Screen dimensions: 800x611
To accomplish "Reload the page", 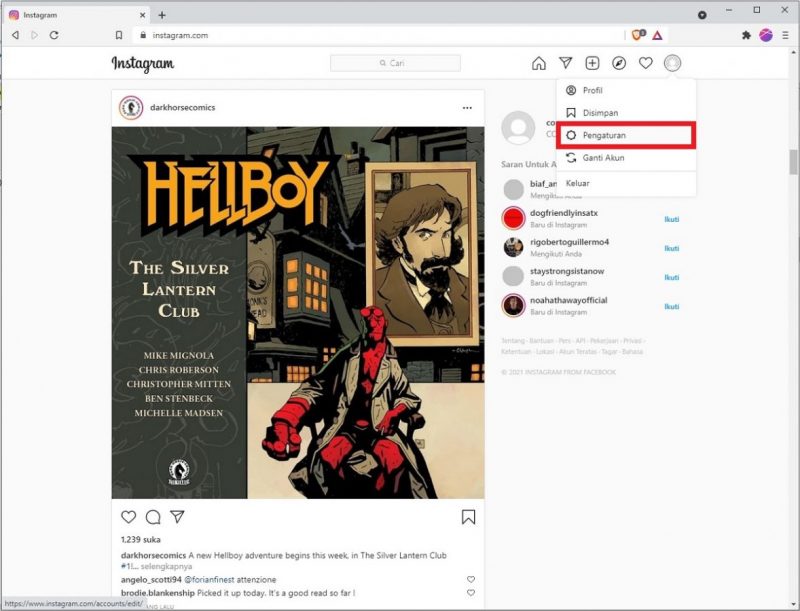I will point(54,35).
